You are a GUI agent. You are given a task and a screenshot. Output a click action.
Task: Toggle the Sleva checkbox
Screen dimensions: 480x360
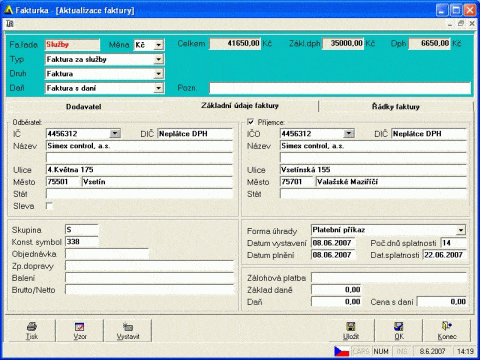[x=49, y=206]
